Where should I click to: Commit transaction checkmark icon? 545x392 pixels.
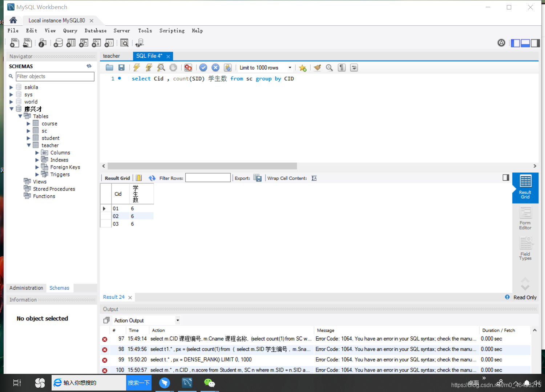pyautogui.click(x=203, y=68)
